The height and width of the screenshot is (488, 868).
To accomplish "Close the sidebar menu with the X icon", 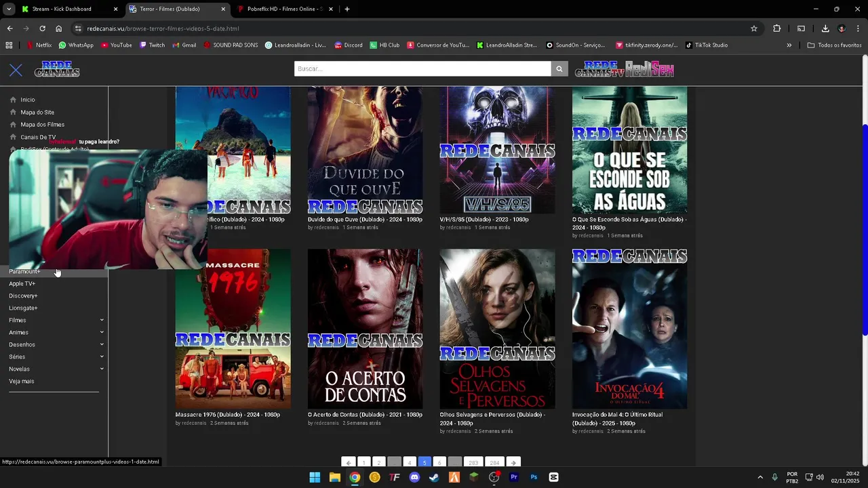I will (x=16, y=70).
